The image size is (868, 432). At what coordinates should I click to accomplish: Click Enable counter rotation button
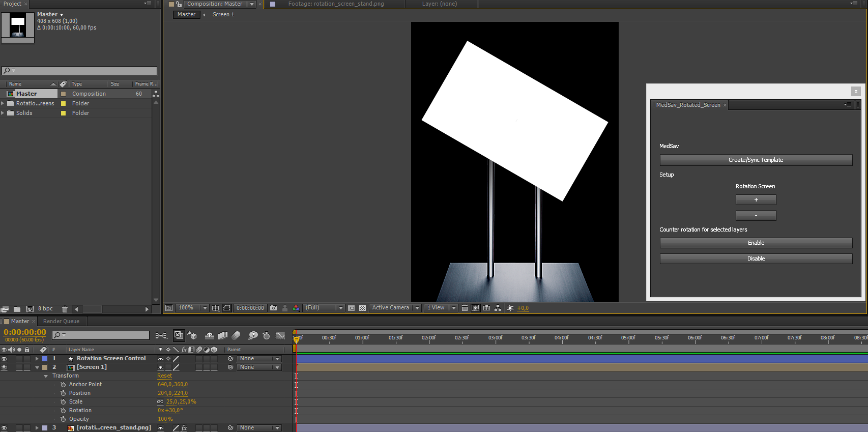click(756, 243)
